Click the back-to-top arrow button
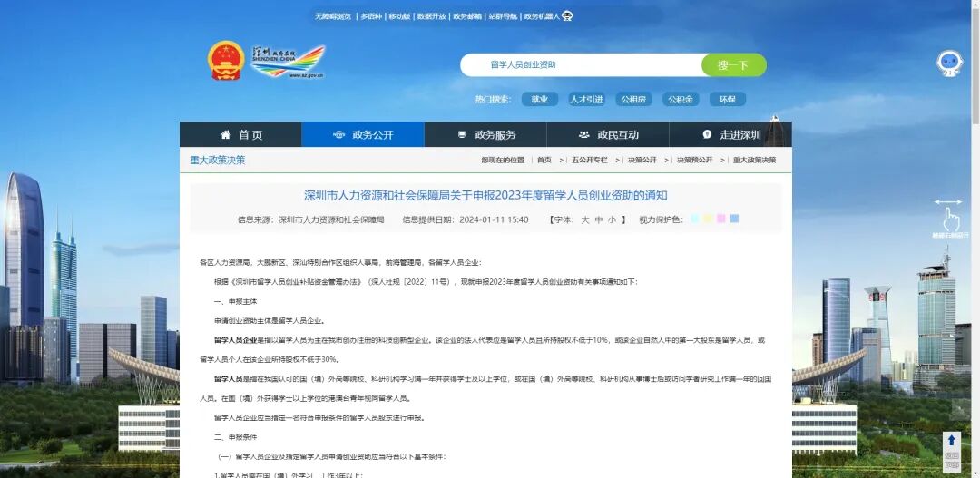Viewport: 980px width, 478px height. (x=951, y=451)
